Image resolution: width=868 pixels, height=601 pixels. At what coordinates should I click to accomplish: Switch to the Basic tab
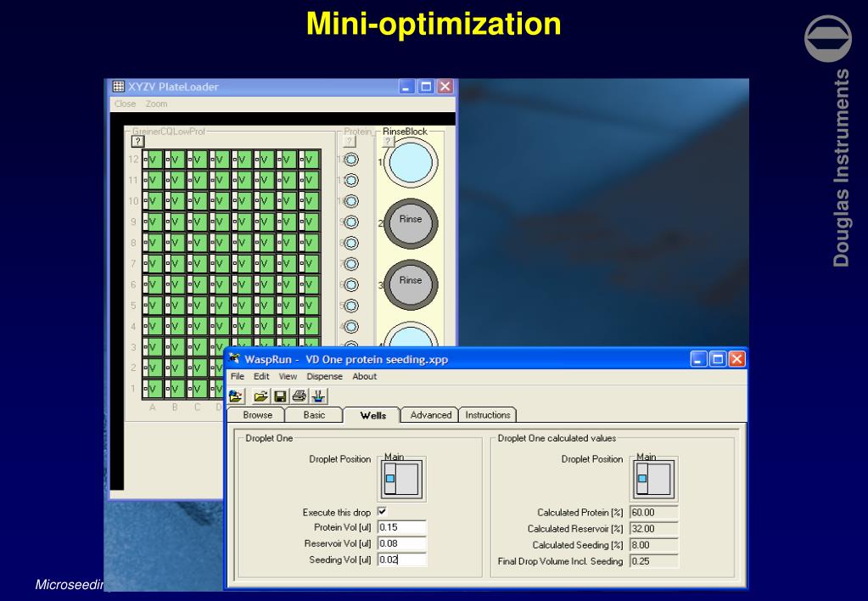314,415
